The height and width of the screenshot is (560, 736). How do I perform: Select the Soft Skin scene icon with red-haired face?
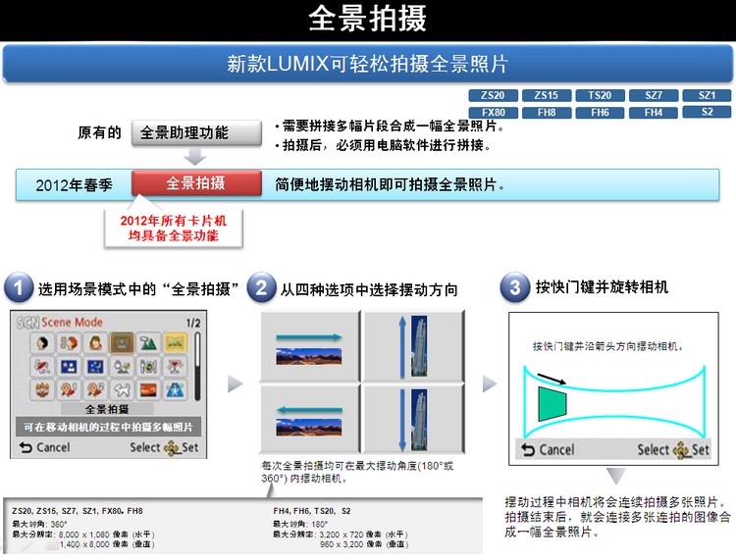click(x=69, y=343)
